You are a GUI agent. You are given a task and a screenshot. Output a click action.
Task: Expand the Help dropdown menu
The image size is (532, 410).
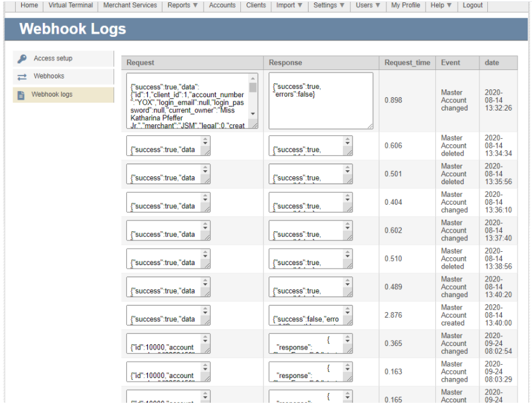[x=441, y=5]
